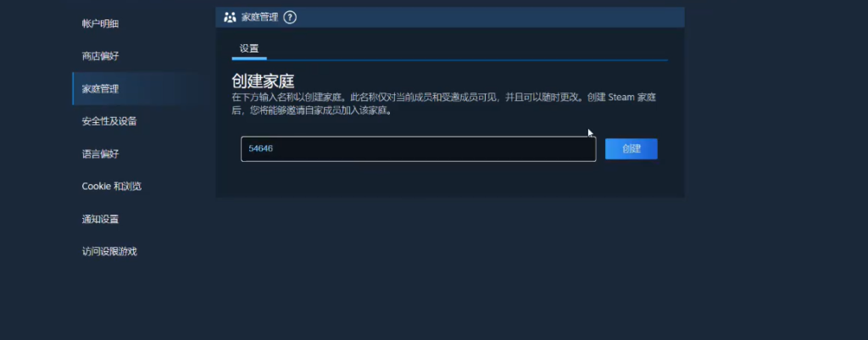Click the 创建 button
This screenshot has height=340, width=868.
(631, 149)
